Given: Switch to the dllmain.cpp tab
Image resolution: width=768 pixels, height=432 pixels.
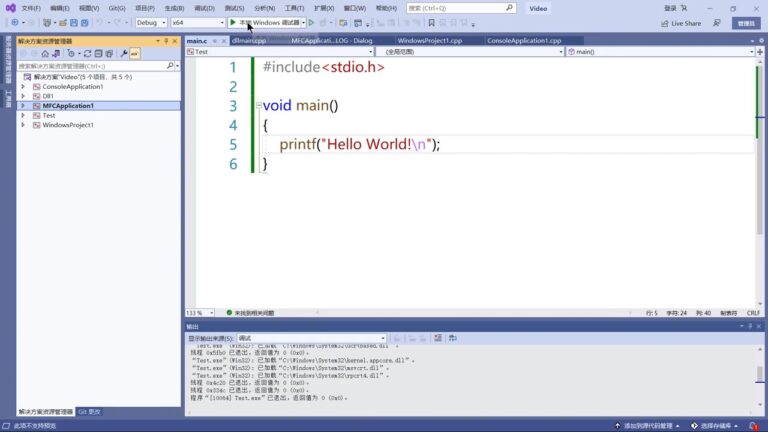Looking at the screenshot, I should pyautogui.click(x=249, y=41).
